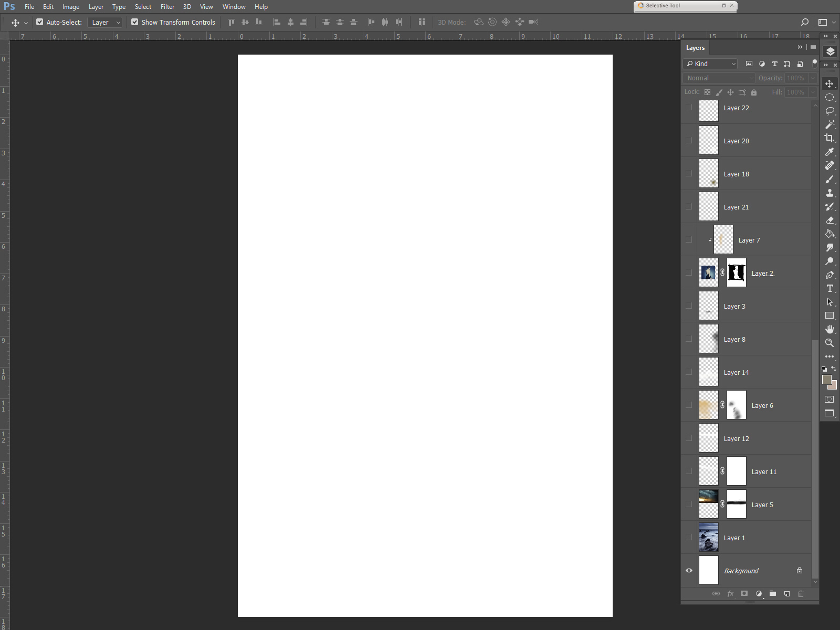Image resolution: width=840 pixels, height=630 pixels.
Task: Open the Filter menu
Action: click(x=167, y=7)
